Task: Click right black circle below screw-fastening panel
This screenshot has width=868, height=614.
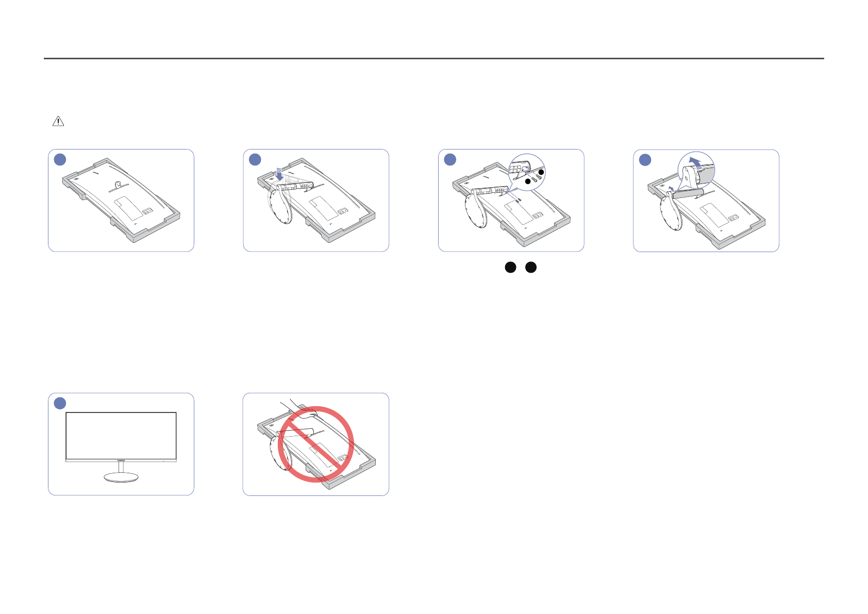Action: (x=531, y=267)
